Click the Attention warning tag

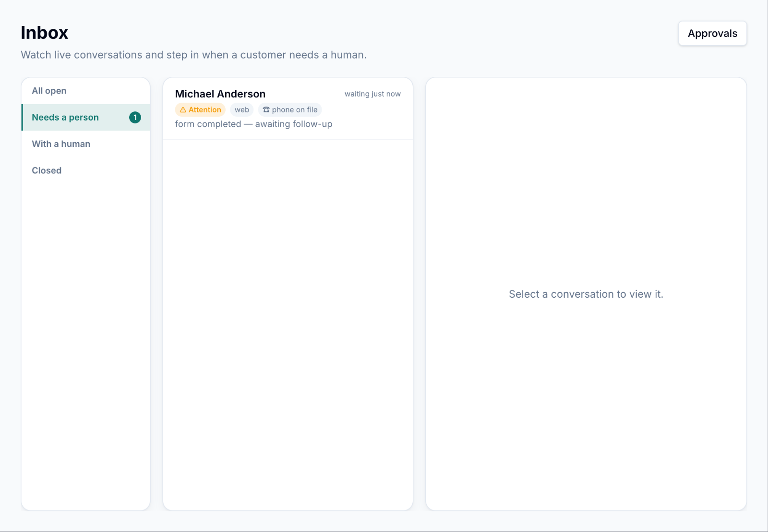click(x=200, y=110)
